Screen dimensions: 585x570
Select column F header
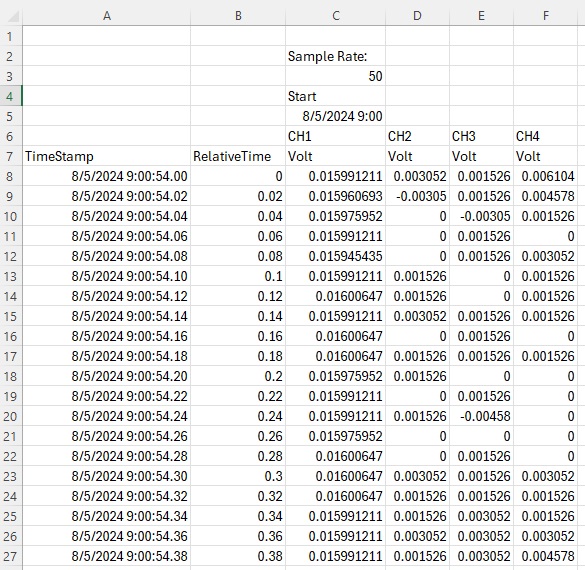coord(545,16)
